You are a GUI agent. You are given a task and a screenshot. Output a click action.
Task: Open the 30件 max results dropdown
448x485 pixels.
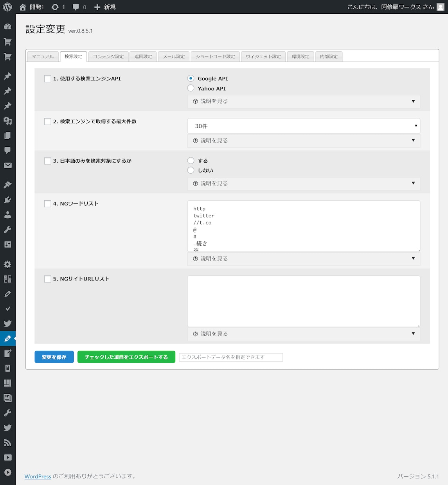tap(304, 126)
